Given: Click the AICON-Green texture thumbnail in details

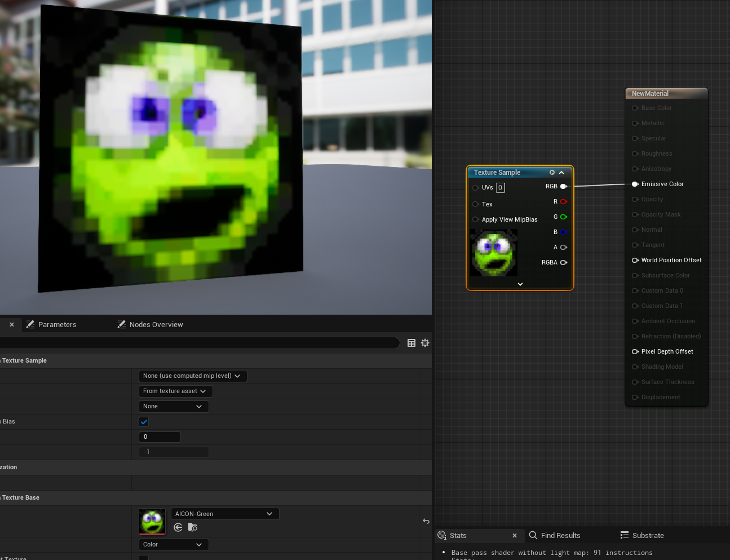Looking at the screenshot, I should (152, 522).
